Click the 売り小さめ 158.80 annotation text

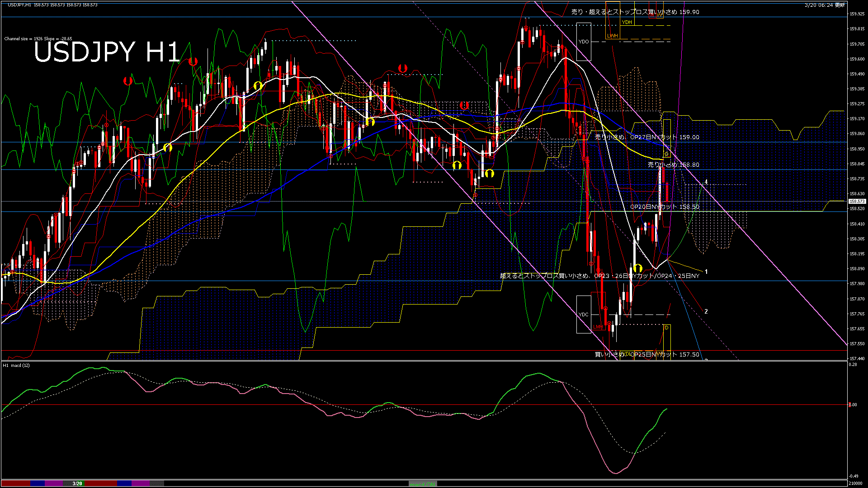673,165
